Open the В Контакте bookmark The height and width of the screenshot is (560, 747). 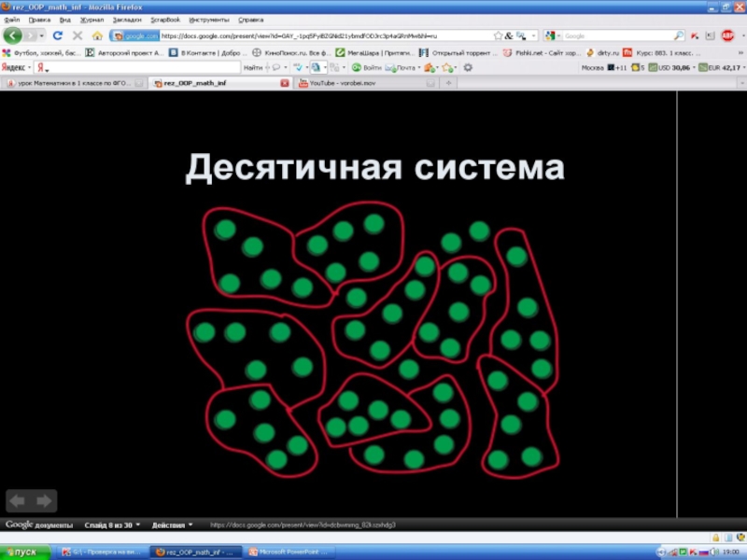click(x=207, y=53)
